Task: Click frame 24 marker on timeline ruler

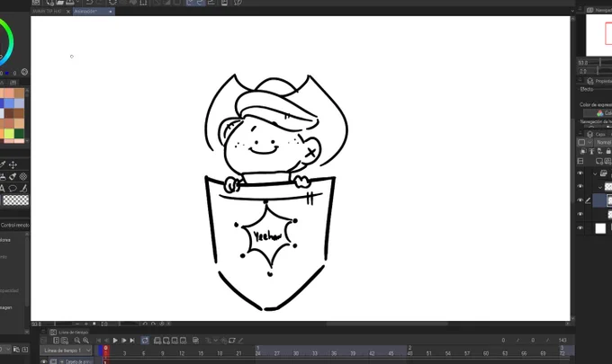Action: (x=257, y=353)
